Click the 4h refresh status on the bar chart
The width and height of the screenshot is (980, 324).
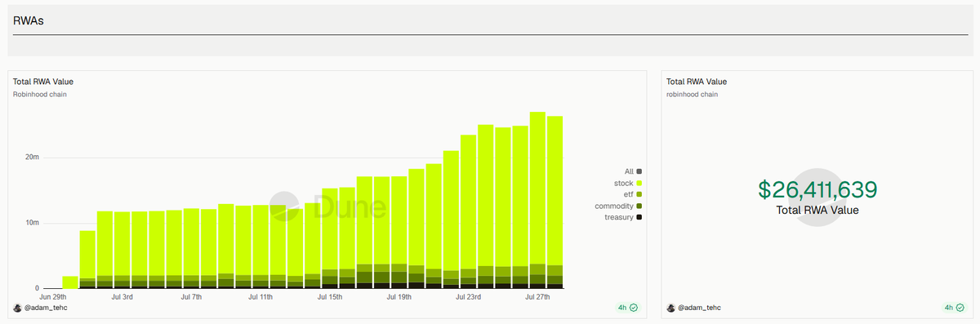(628, 308)
